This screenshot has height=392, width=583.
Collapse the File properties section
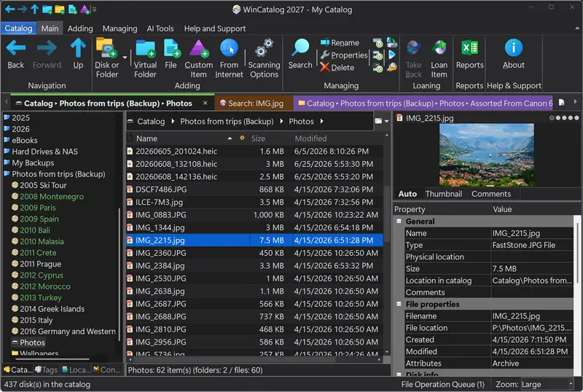[399, 304]
